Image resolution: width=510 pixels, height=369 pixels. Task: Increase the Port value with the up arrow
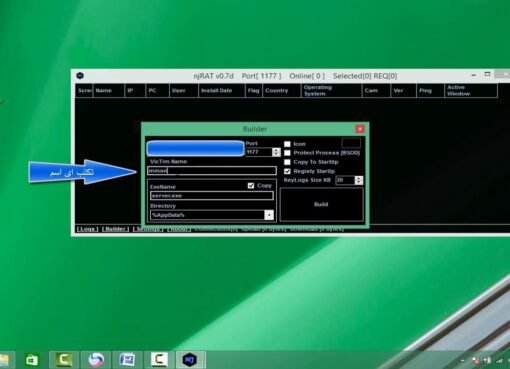click(276, 150)
